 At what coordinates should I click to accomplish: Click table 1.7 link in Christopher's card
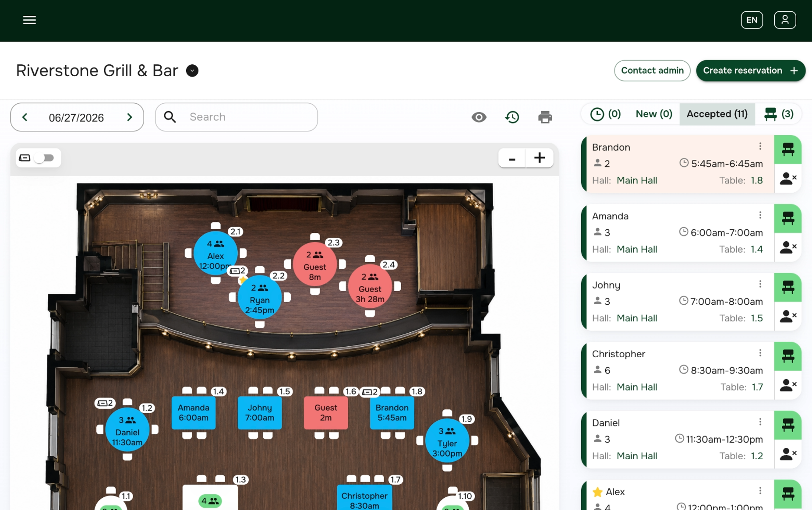click(x=757, y=387)
